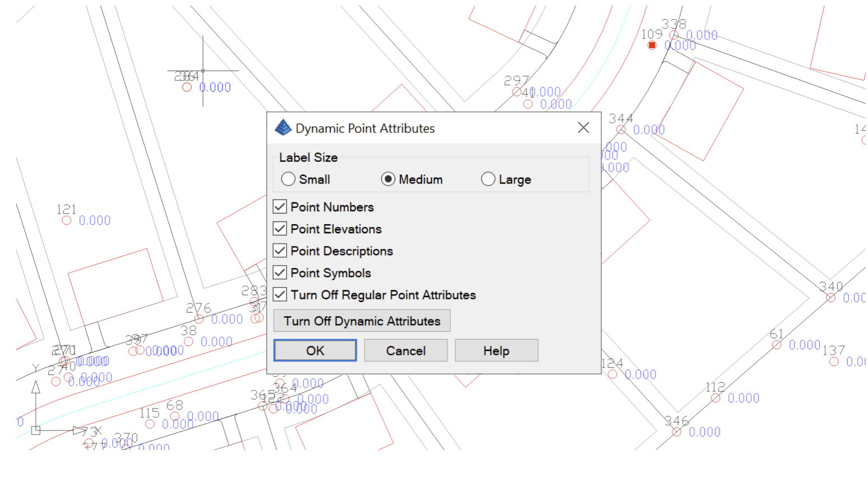Uncheck the Point Symbols checkbox
Viewport: 868px width, 487px height.
[x=280, y=272]
